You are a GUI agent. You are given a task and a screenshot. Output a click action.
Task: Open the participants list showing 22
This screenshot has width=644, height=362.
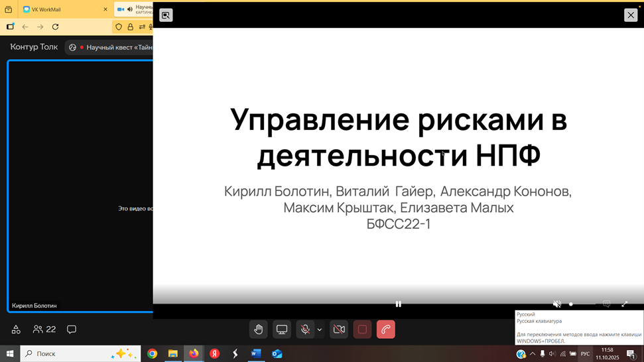(x=44, y=330)
